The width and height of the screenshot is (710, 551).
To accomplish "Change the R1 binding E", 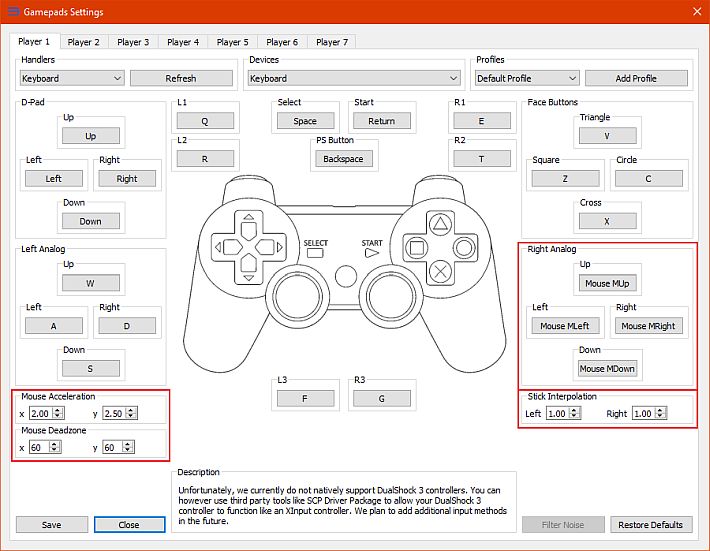I will (482, 121).
